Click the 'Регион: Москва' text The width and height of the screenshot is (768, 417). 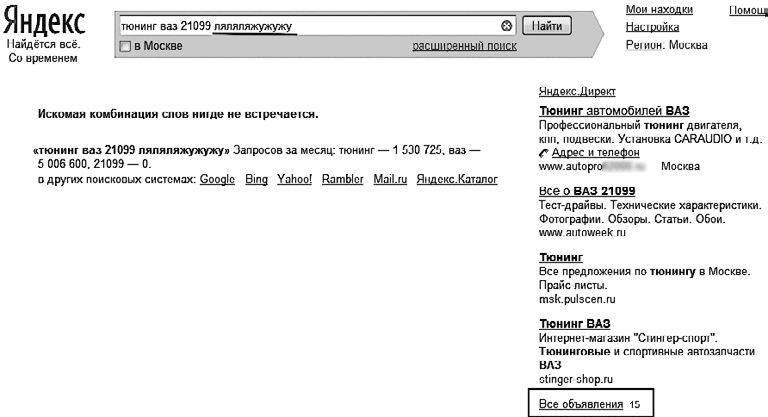coord(666,45)
